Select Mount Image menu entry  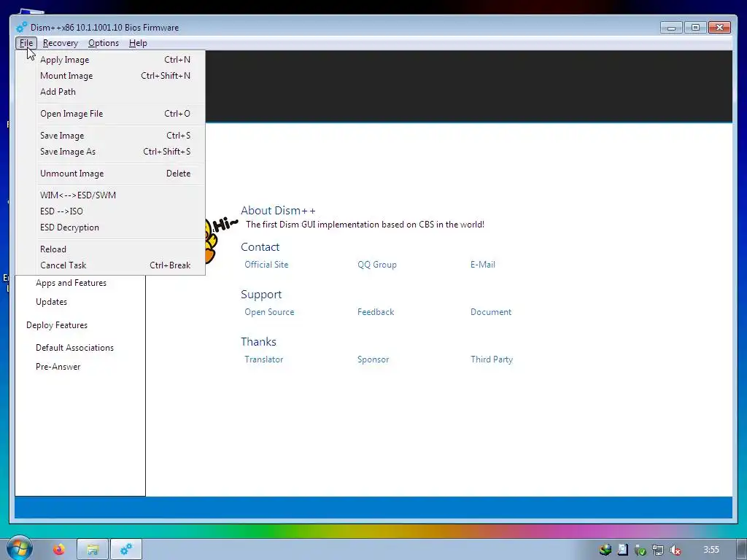[115, 76]
